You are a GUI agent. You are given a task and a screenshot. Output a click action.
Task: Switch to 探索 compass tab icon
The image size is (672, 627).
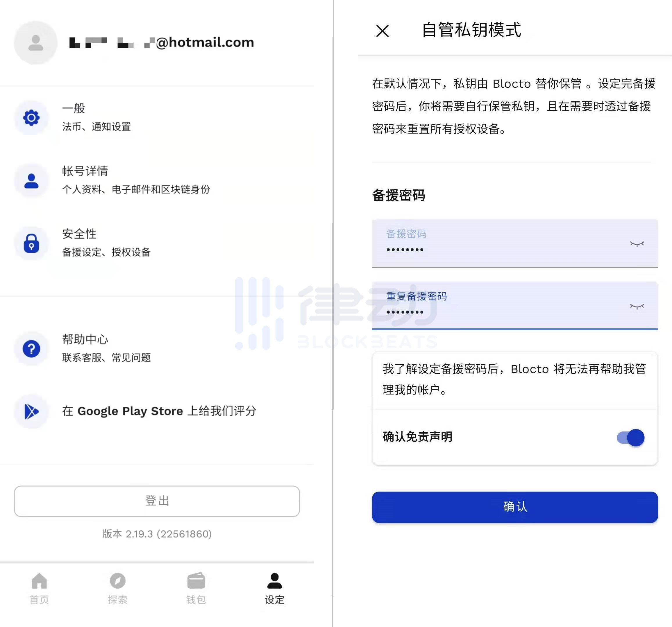pos(118,581)
